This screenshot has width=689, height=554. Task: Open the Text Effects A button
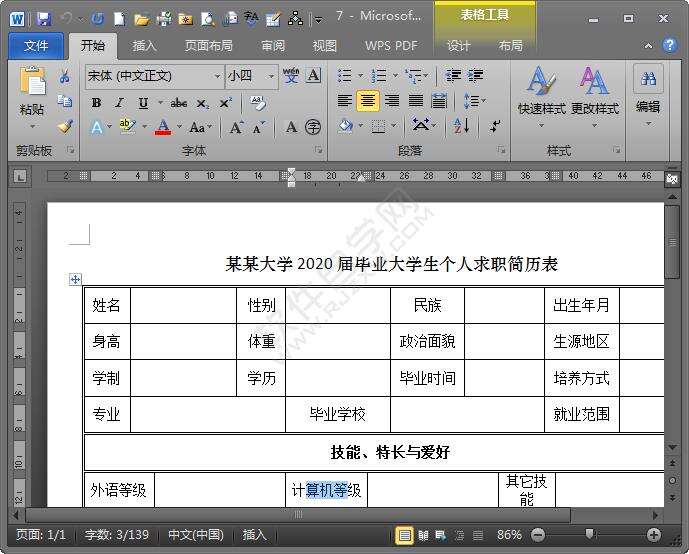[96, 127]
